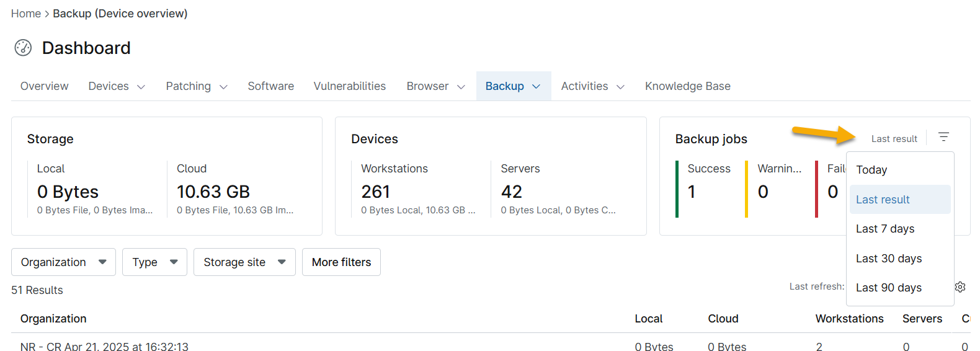Click the More filters button
Screen dimensions: 980x351
[341, 262]
